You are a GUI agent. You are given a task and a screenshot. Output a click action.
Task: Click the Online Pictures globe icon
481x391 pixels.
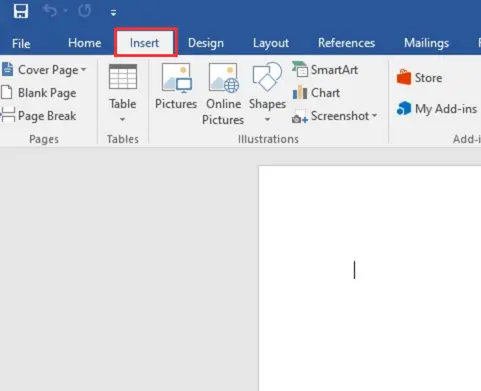coord(224,78)
